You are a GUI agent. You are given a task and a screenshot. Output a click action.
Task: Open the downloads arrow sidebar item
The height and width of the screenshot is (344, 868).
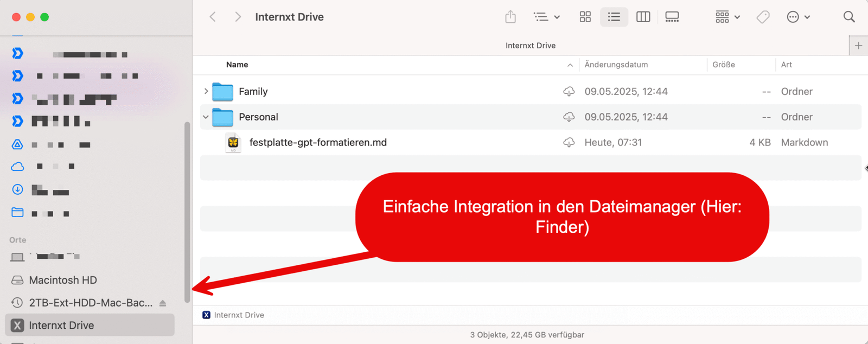coord(17,189)
